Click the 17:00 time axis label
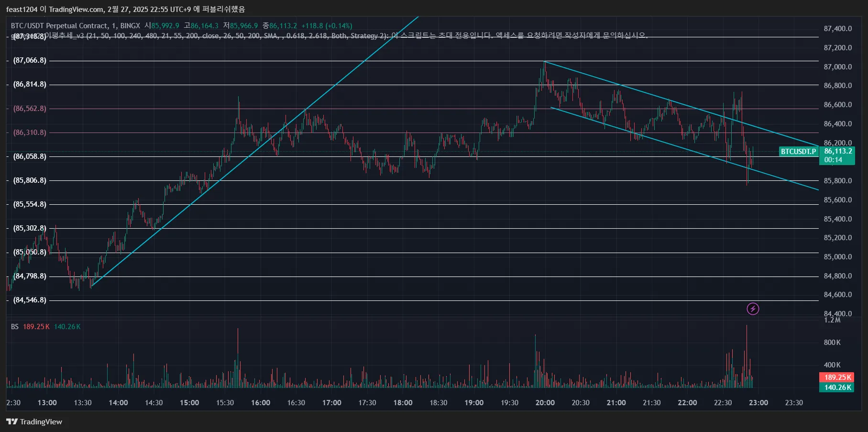Image resolution: width=868 pixels, height=432 pixels. coord(332,403)
